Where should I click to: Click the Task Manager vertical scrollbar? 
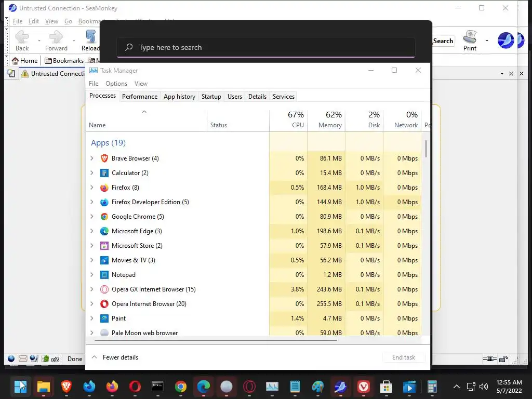coord(426,149)
